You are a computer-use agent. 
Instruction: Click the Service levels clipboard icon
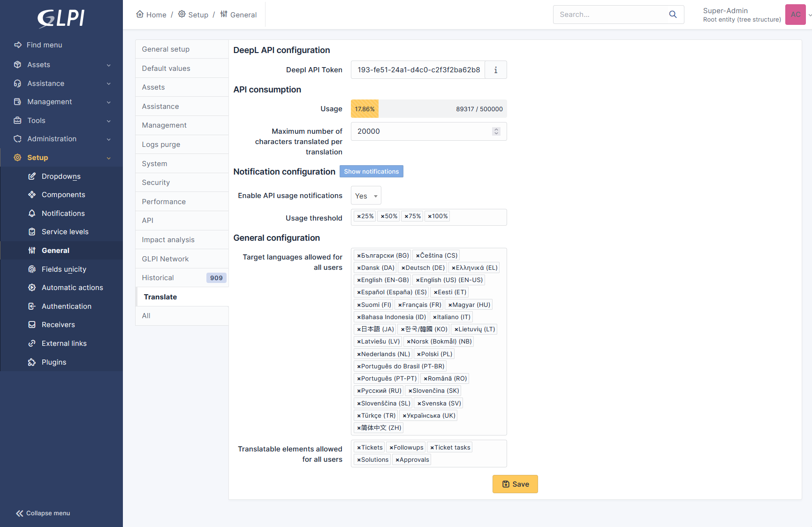(x=32, y=232)
